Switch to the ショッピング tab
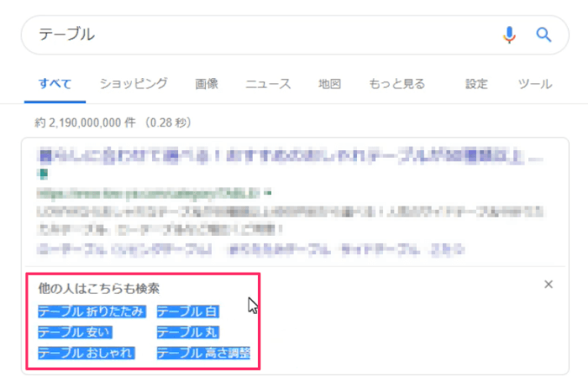This screenshot has height=386, width=588. (x=134, y=84)
